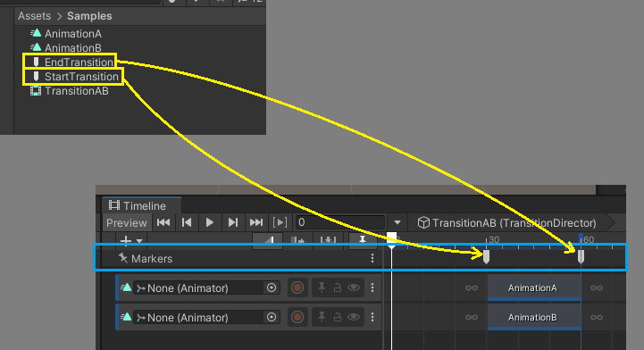Enable recording on the AnimationA track

[297, 288]
